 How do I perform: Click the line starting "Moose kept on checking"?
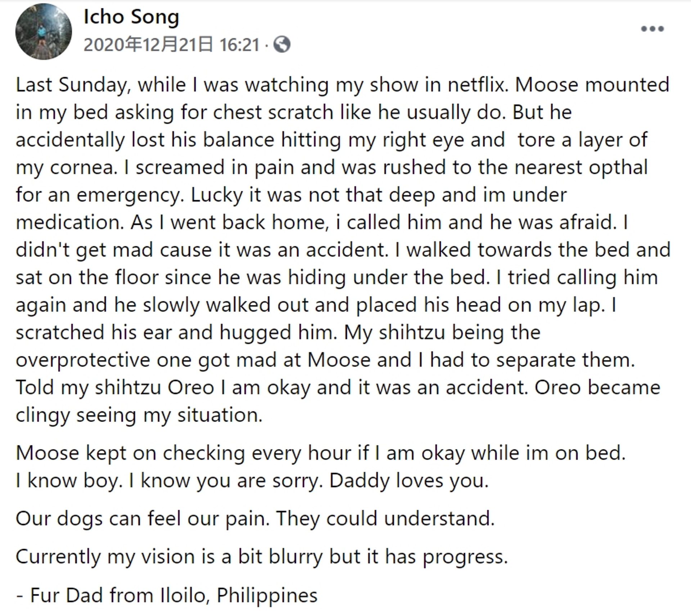(321, 453)
